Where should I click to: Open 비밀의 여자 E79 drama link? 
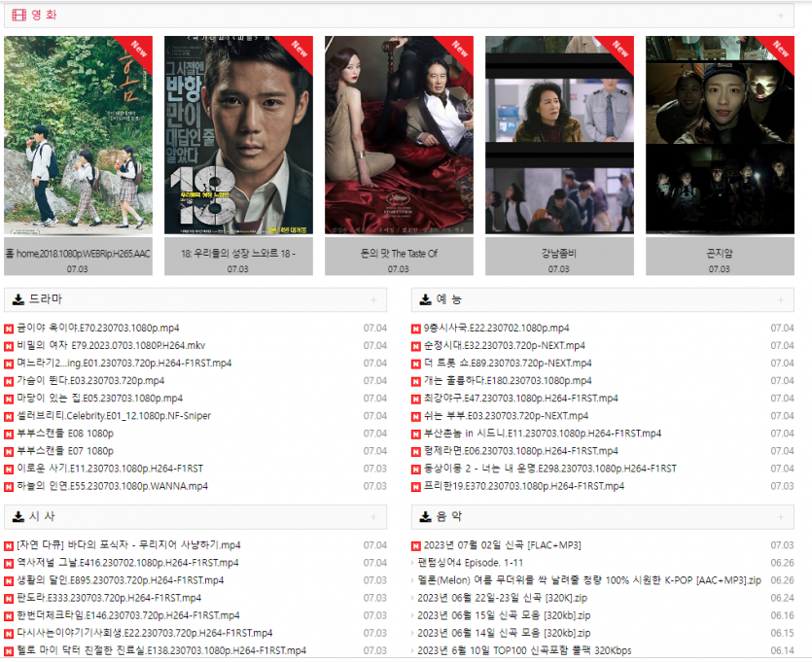pyautogui.click(x=111, y=346)
